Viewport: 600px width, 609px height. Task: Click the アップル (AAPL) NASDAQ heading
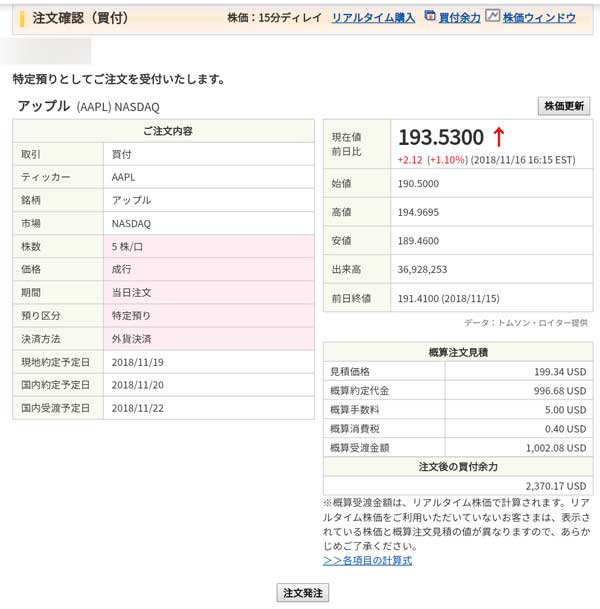pyautogui.click(x=88, y=106)
